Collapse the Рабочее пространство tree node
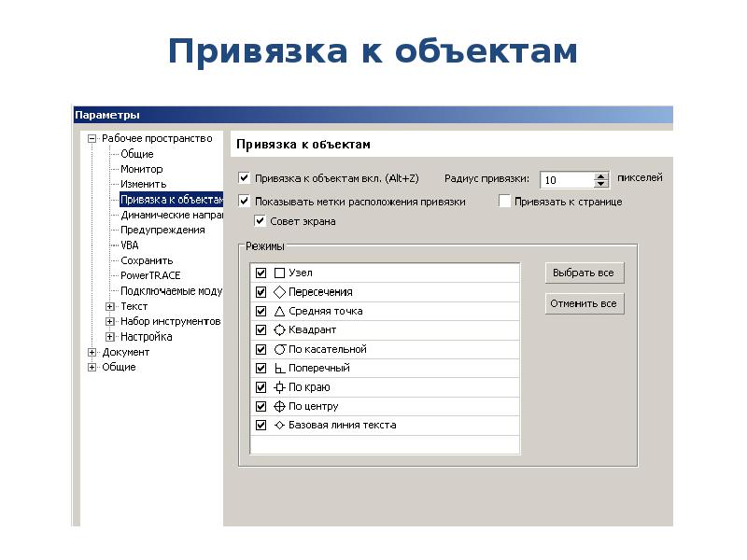The image size is (747, 560). pos(92,139)
